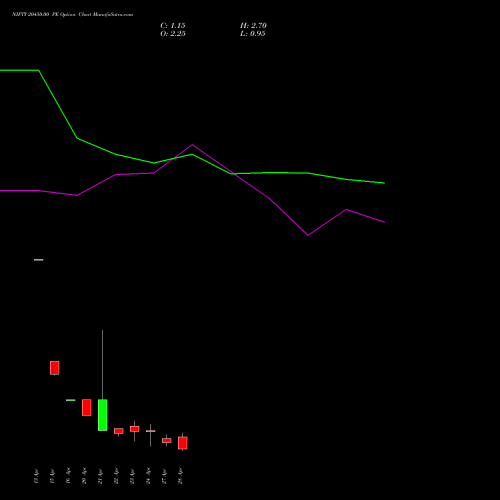Click the 27 Apr date axis label
Image resolution: width=500 pixels, height=500 pixels.
(164, 476)
